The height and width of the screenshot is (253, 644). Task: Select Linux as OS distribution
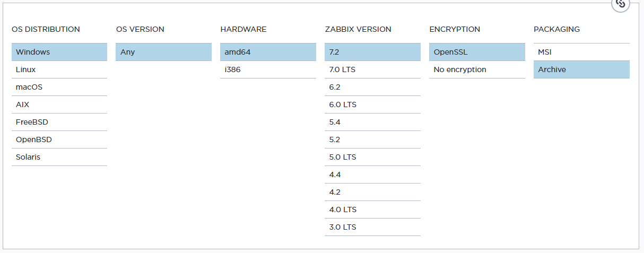[59, 69]
